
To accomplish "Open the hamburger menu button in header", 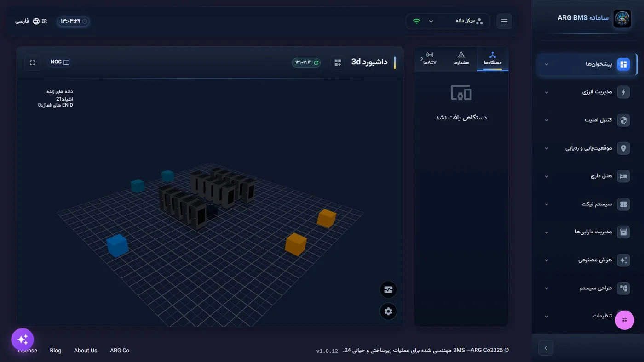I will tap(504, 21).
